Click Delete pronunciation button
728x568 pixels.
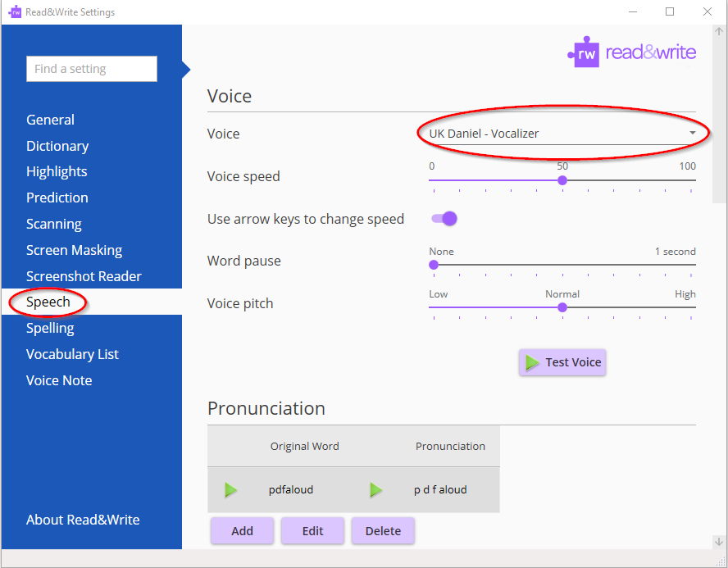[383, 531]
